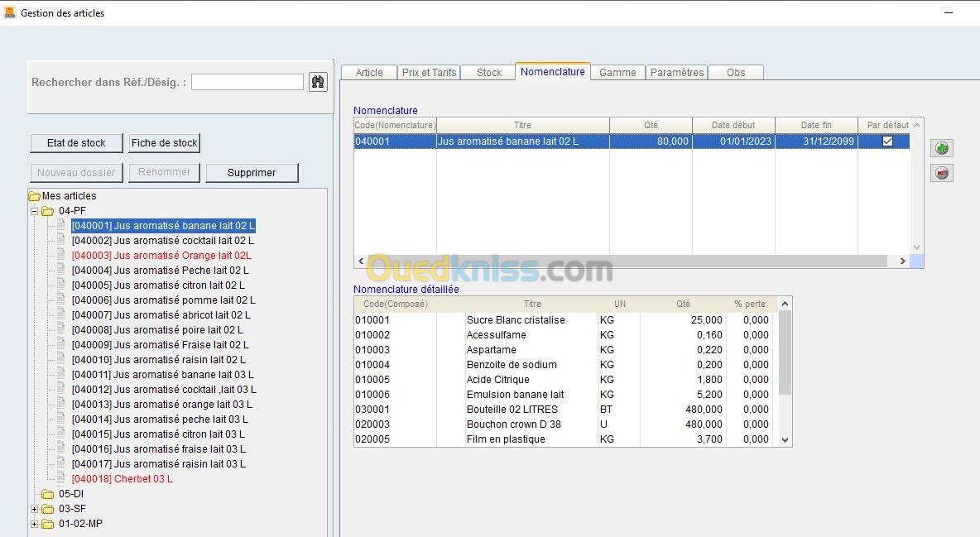This screenshot has height=537, width=980.
Task: Click the red remove nomenclature icon
Action: tap(941, 173)
